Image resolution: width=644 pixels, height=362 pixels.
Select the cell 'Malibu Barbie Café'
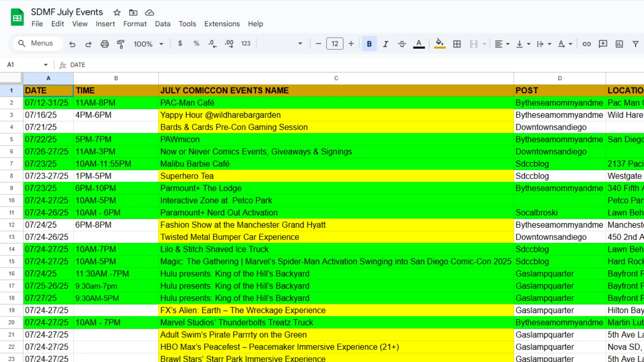(x=336, y=164)
